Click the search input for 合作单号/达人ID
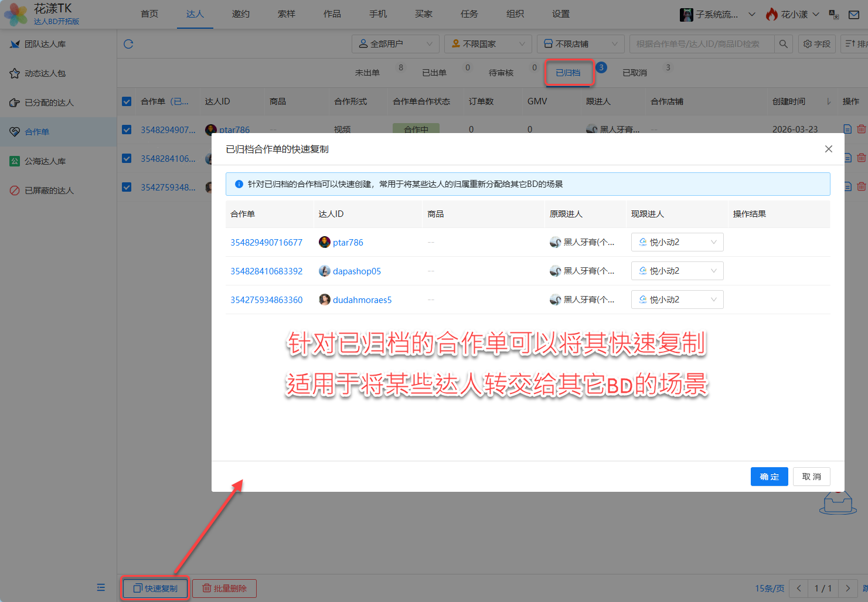 pos(700,44)
